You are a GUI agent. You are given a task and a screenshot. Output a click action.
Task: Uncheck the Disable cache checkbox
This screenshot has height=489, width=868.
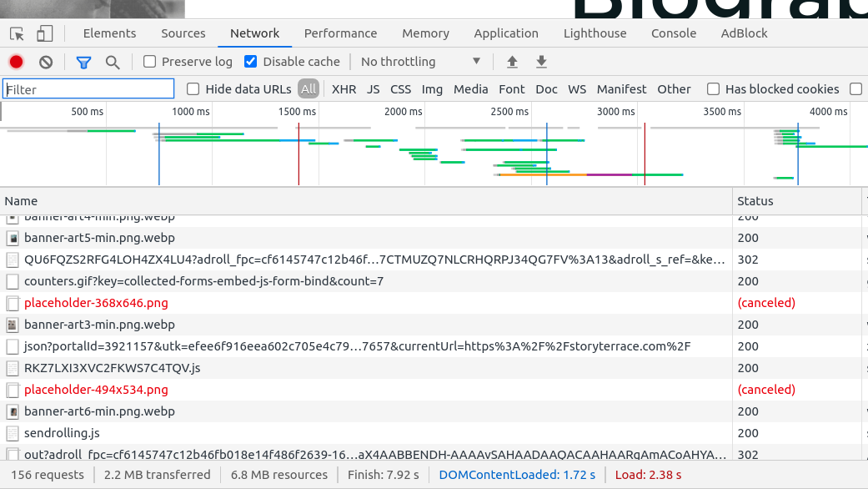[251, 62]
